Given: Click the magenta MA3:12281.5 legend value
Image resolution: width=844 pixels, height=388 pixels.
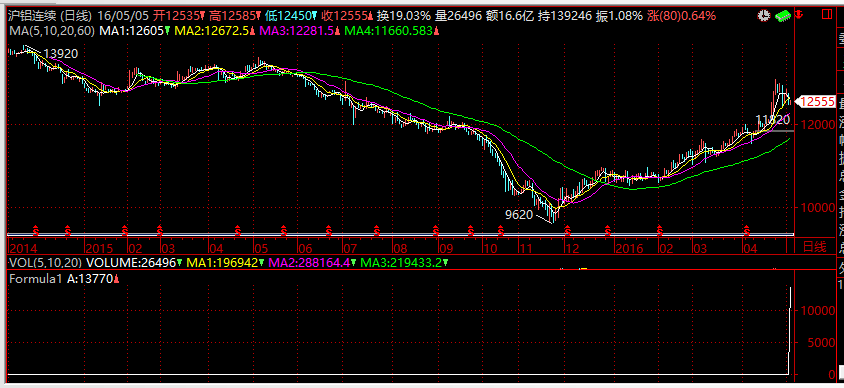Looking at the screenshot, I should [x=296, y=31].
